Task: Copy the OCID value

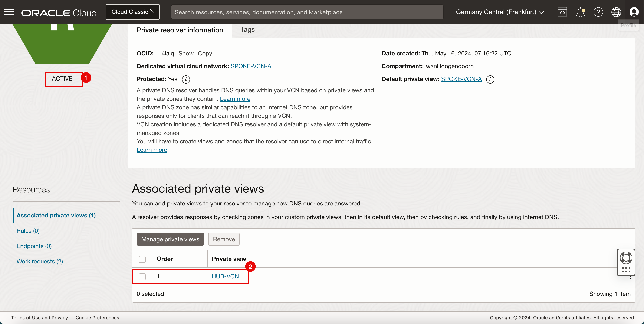Action: coord(205,53)
